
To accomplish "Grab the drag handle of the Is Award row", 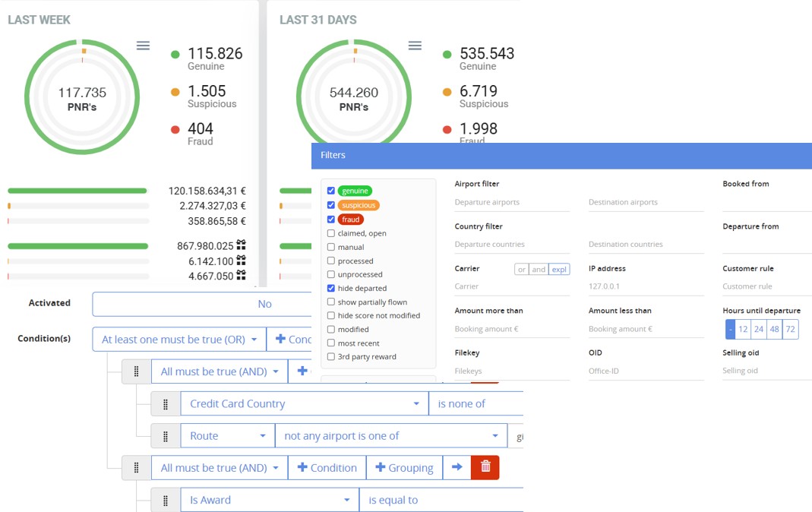I will click(165, 500).
